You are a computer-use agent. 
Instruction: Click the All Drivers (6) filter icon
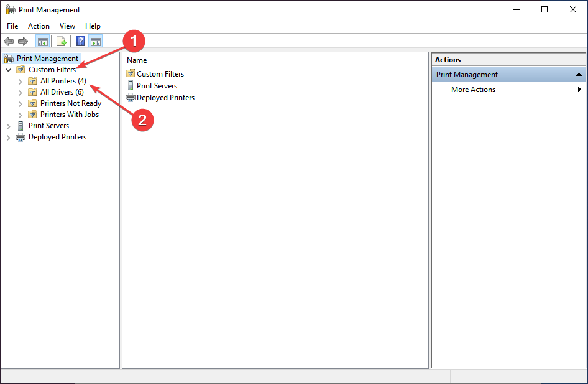pyautogui.click(x=32, y=92)
